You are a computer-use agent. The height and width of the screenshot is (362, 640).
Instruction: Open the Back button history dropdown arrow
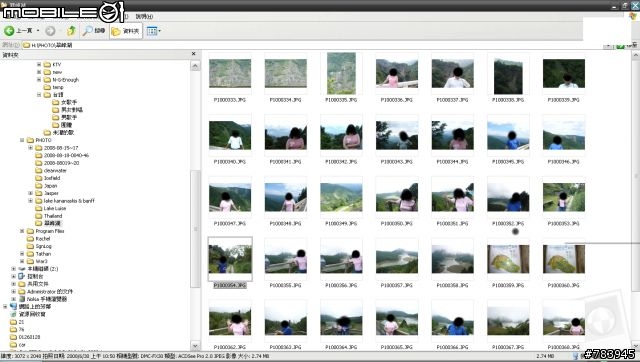coord(38,31)
